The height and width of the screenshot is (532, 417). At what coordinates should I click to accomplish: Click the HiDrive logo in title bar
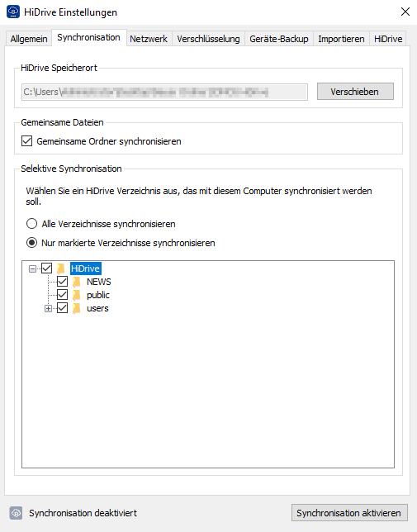click(x=13, y=12)
